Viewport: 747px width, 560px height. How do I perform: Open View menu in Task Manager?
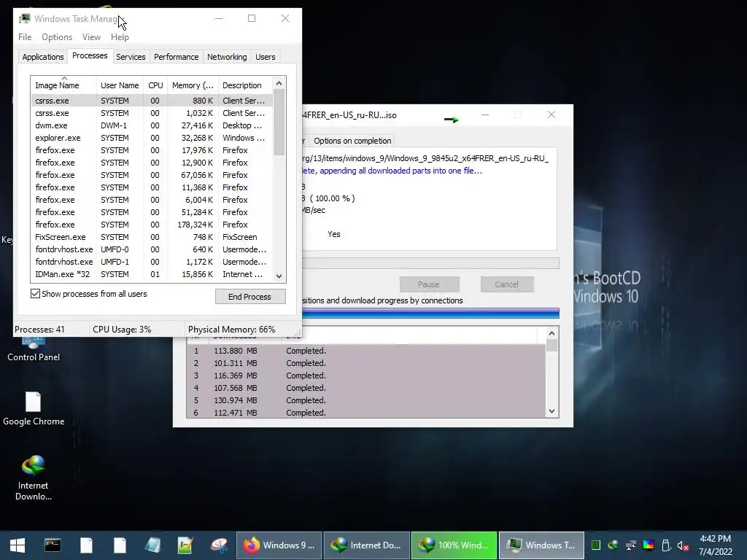pos(91,37)
